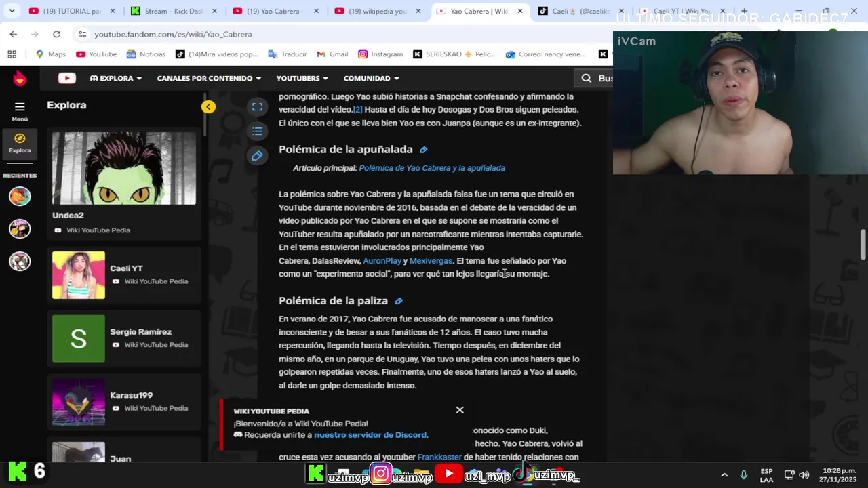The width and height of the screenshot is (868, 488).
Task: Open the Frankkaster link
Action: [x=439, y=457]
